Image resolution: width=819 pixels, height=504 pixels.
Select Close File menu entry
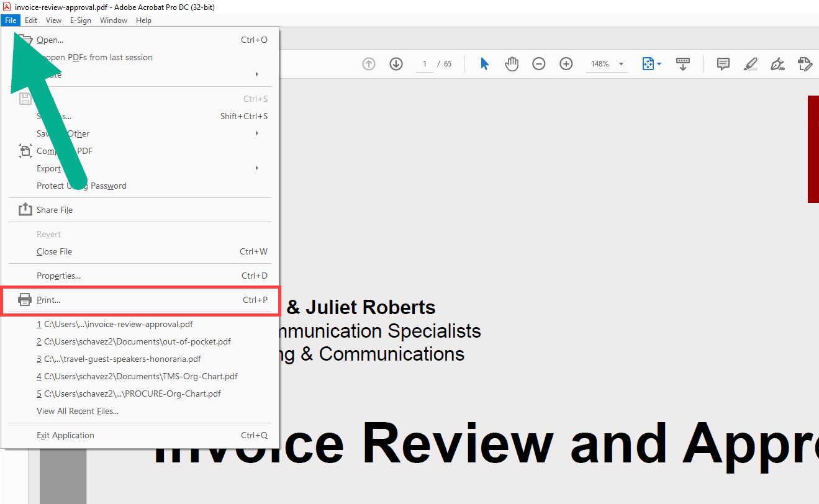(x=140, y=251)
